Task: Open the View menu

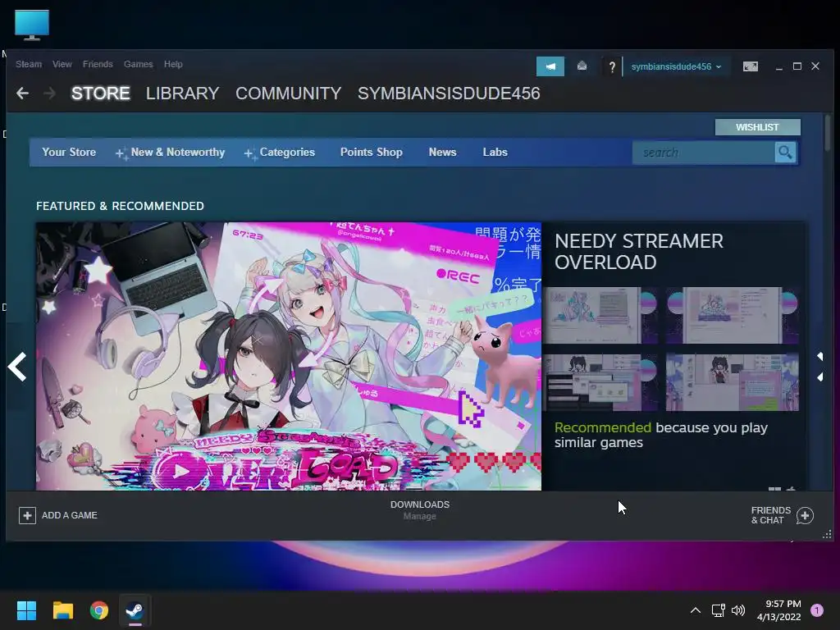Action: click(x=62, y=64)
